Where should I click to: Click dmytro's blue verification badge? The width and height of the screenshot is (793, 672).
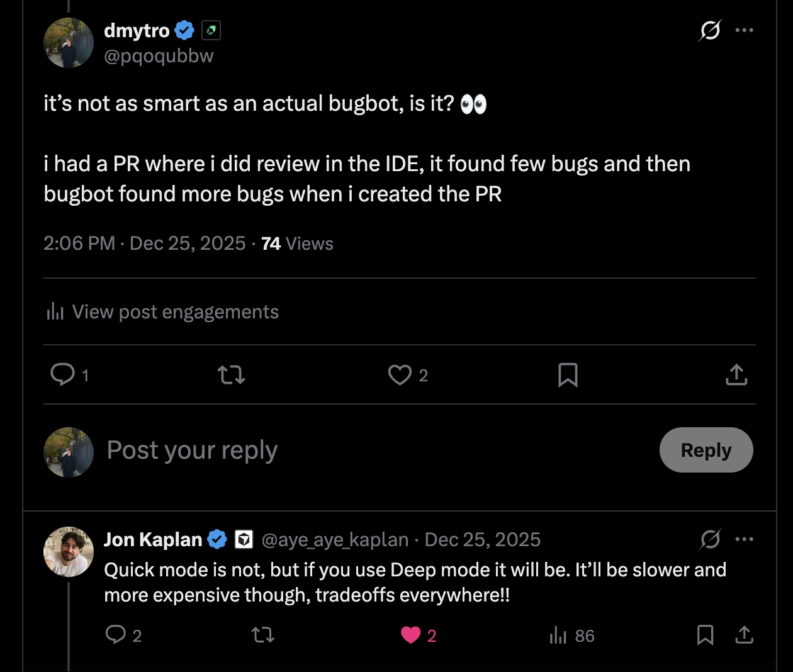tap(183, 30)
